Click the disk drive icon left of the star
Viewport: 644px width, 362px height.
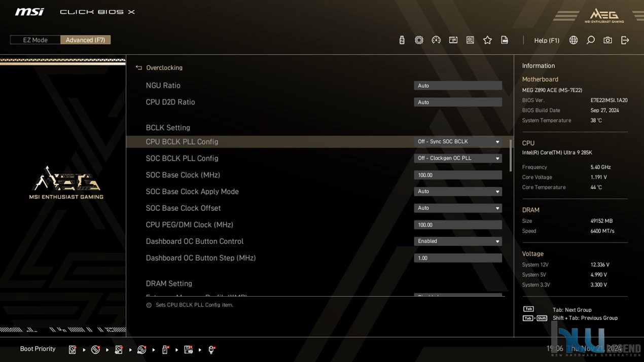click(471, 40)
